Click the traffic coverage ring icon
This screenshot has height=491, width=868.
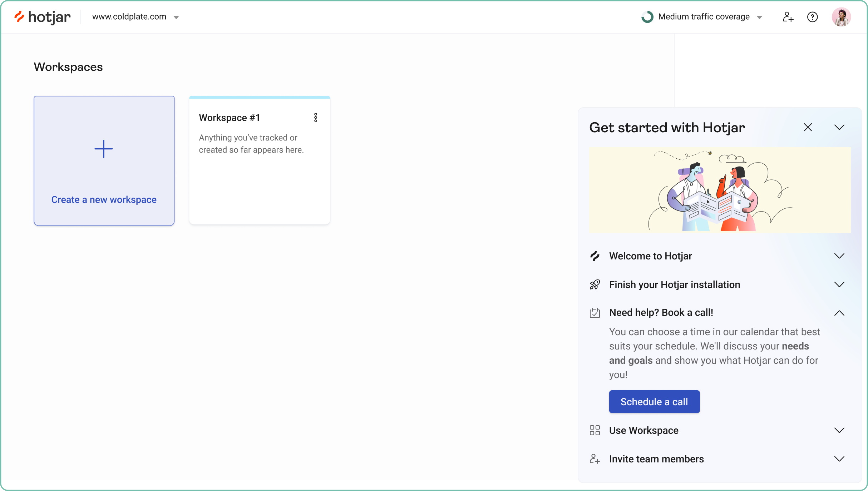click(647, 17)
